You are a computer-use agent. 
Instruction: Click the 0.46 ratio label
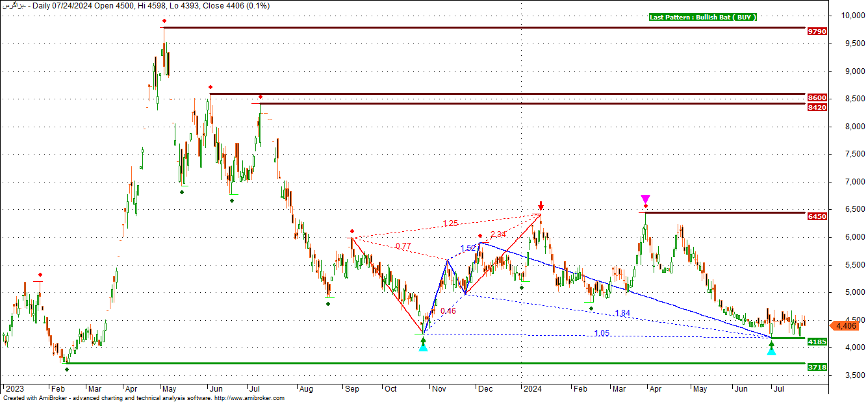(448, 311)
